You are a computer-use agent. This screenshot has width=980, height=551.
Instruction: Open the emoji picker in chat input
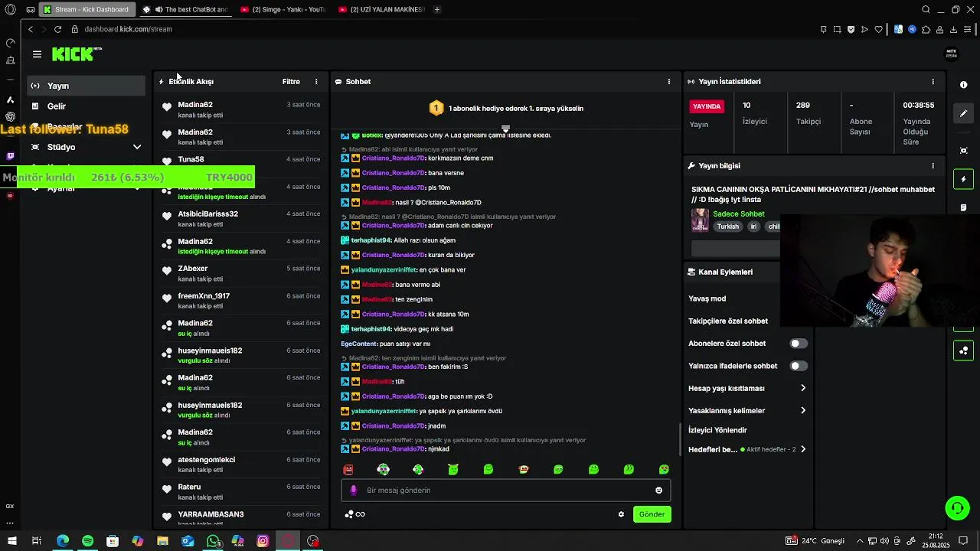[658, 491]
